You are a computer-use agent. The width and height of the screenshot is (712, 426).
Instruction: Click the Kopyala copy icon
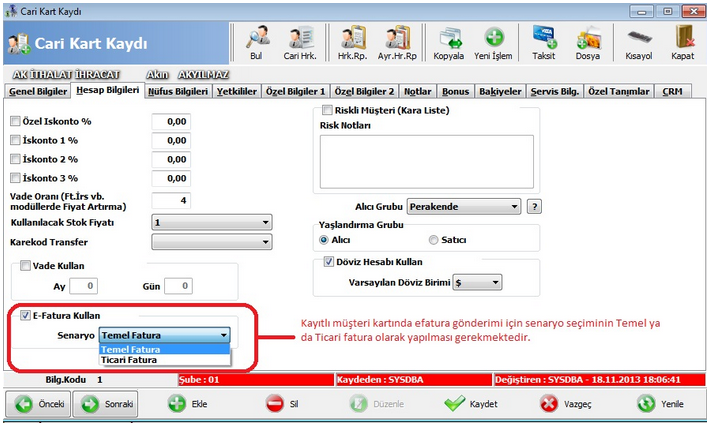pos(449,43)
